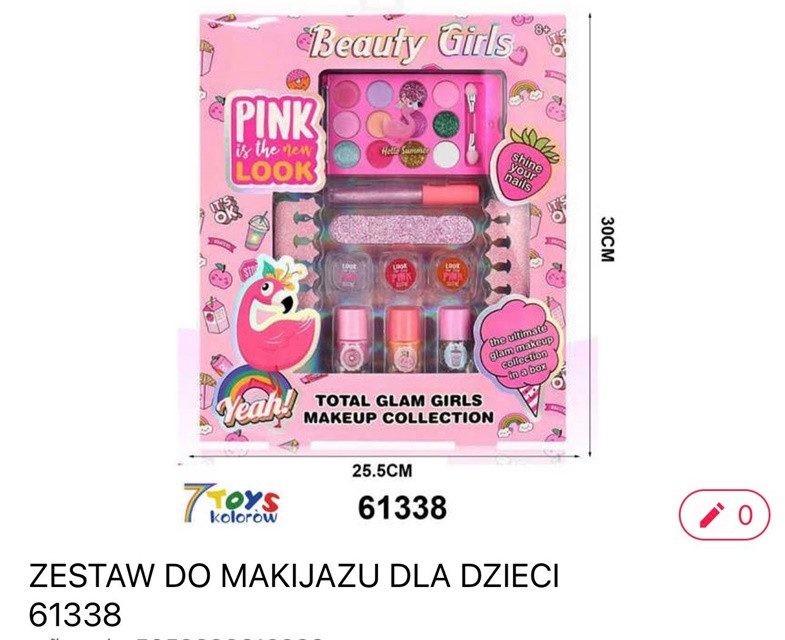
Task: Click the 30CM height dimension label
Action: [x=606, y=239]
